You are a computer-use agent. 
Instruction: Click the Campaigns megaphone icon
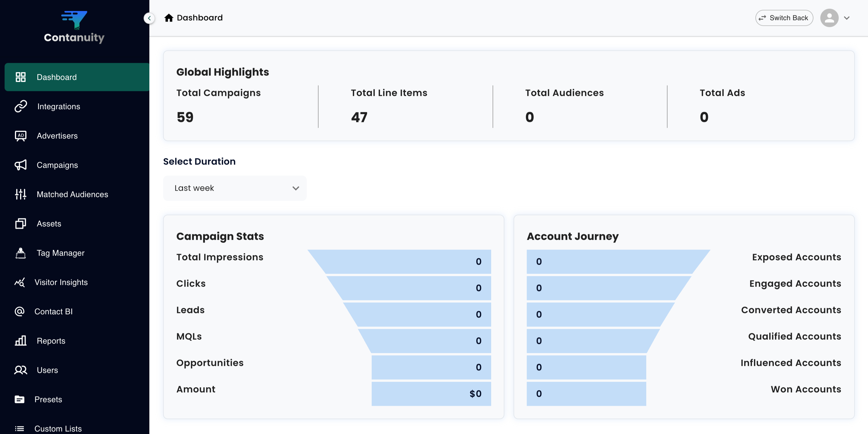pyautogui.click(x=21, y=165)
